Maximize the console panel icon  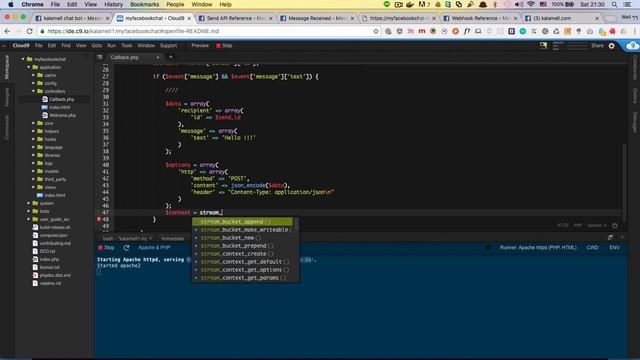610,237
